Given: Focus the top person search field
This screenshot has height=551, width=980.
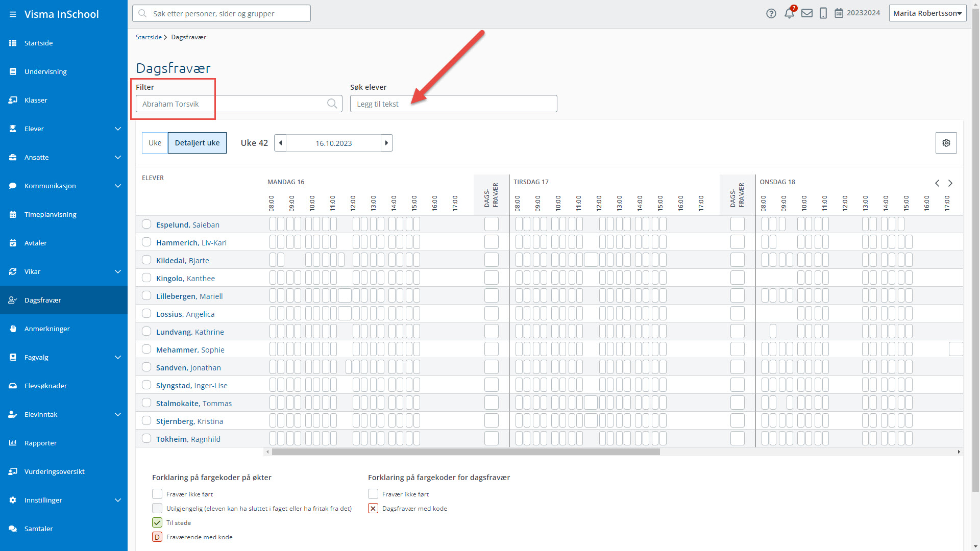Looking at the screenshot, I should pos(221,13).
